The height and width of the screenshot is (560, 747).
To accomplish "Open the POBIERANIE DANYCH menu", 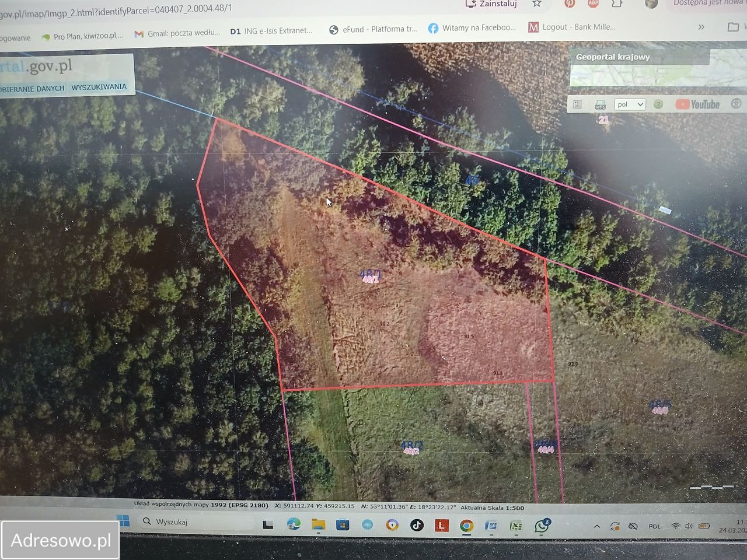I will [x=32, y=89].
